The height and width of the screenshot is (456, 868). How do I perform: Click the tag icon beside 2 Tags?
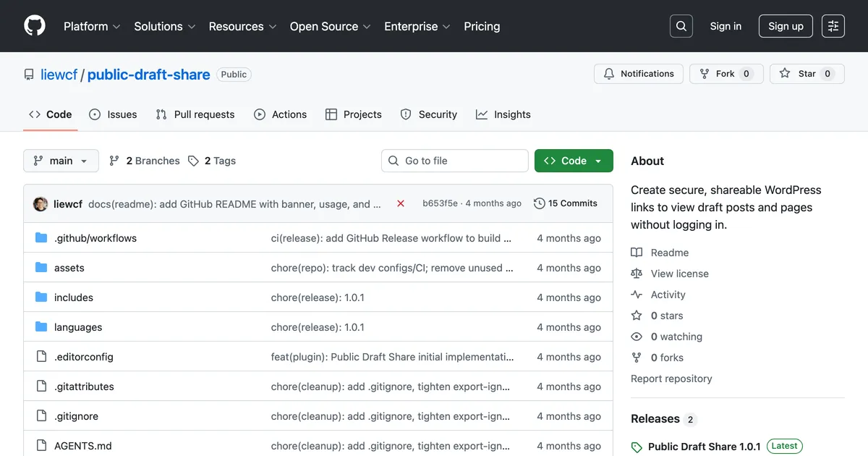coord(192,160)
